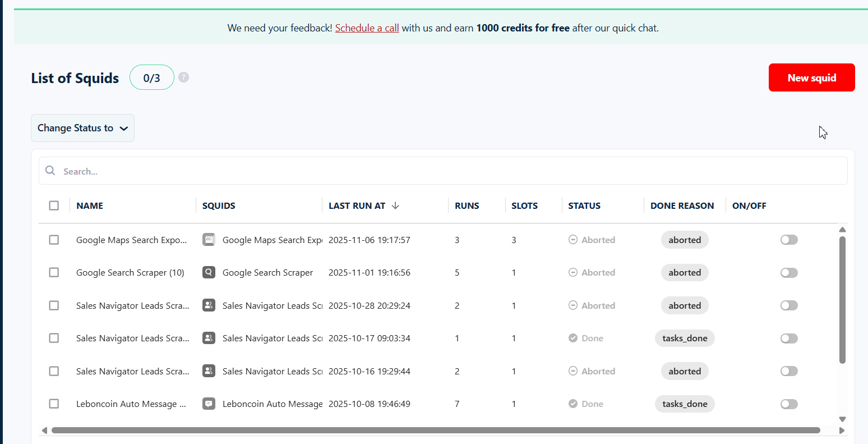Open the Change Status to dropdown
This screenshot has width=868, height=444.
[x=82, y=128]
